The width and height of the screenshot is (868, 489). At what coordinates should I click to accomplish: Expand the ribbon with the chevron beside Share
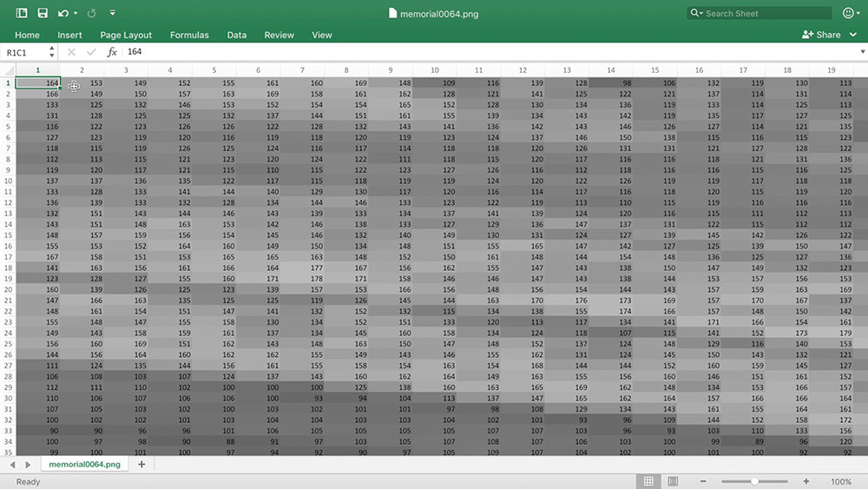[x=852, y=35]
